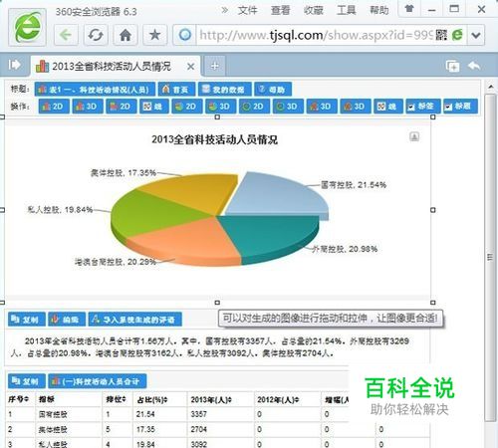This screenshot has height=448, width=498.
Task: Toggle the sidebar panel icon left of the tab
Action: pos(15,65)
